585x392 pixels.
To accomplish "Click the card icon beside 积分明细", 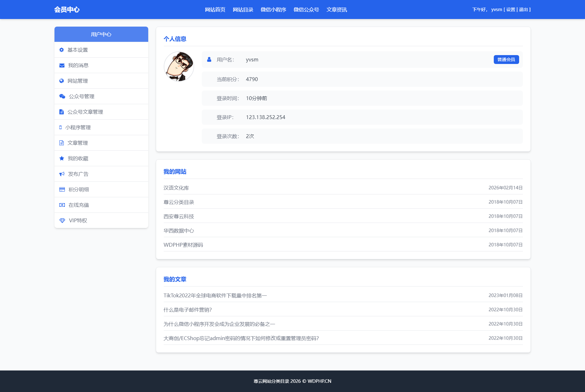I will click(62, 189).
